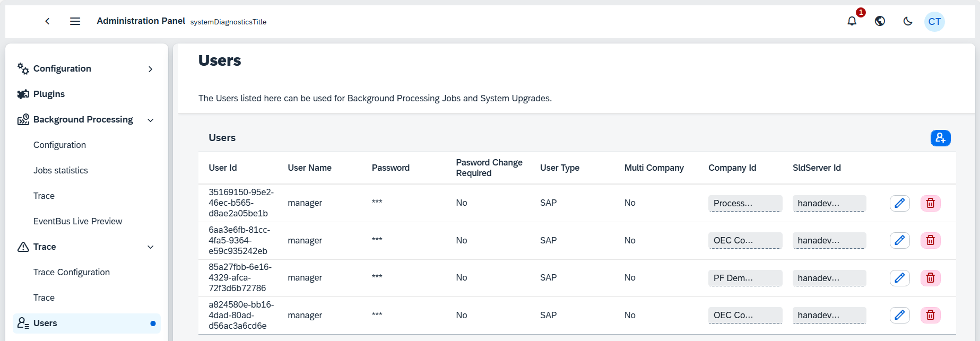The image size is (980, 341).
Task: Click the User Name column header
Action: [x=309, y=168]
